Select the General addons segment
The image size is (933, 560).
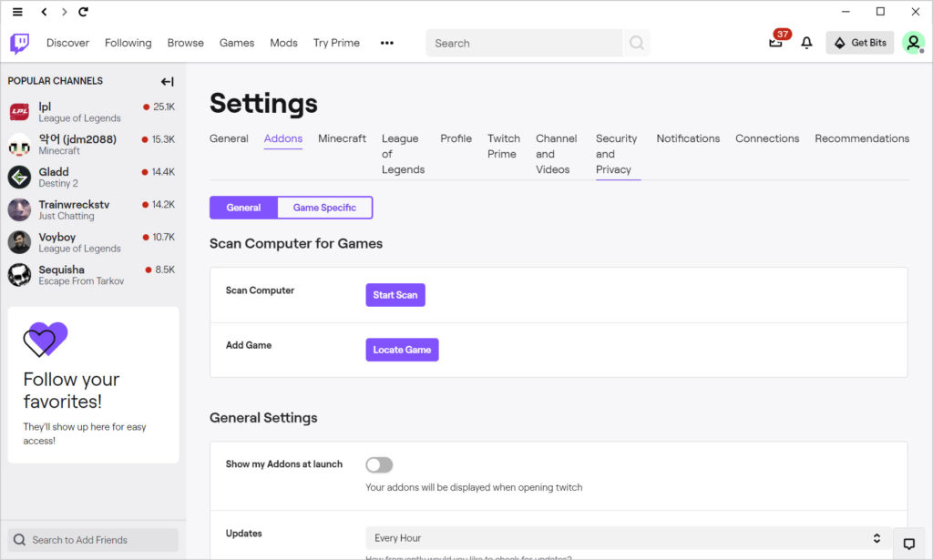coord(243,208)
